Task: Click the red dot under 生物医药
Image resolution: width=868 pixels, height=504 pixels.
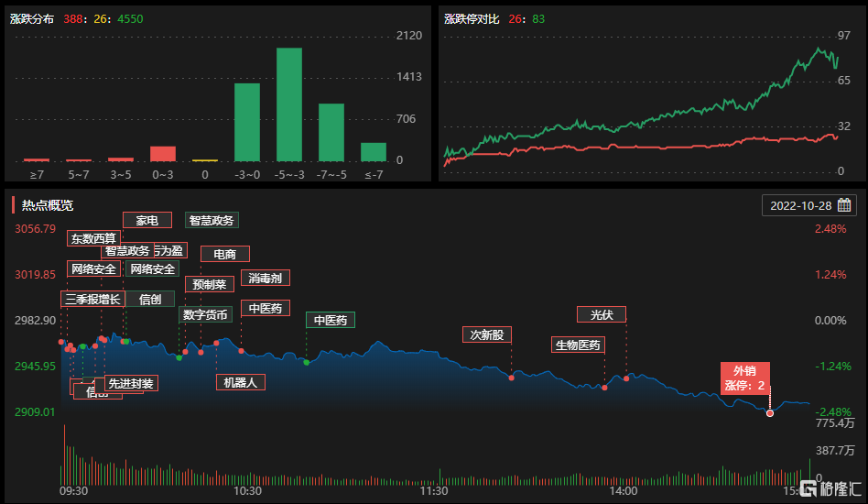Action: pos(604,388)
